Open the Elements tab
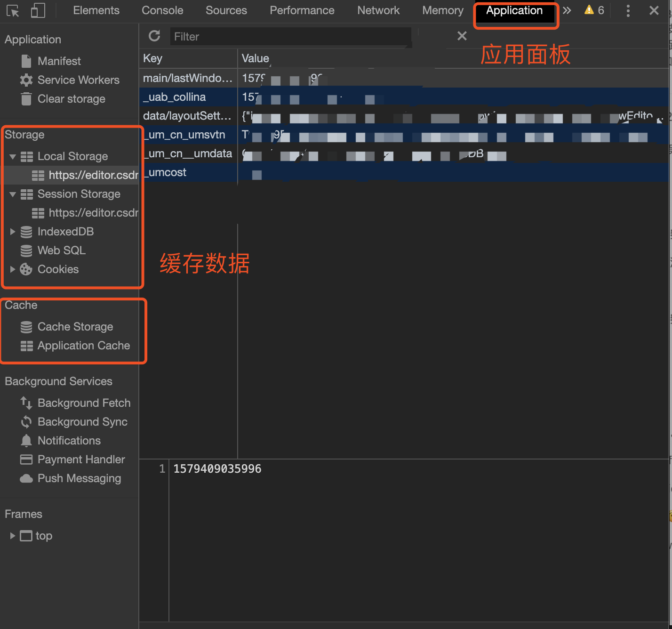Viewport: 672px width, 629px height. pyautogui.click(x=96, y=10)
